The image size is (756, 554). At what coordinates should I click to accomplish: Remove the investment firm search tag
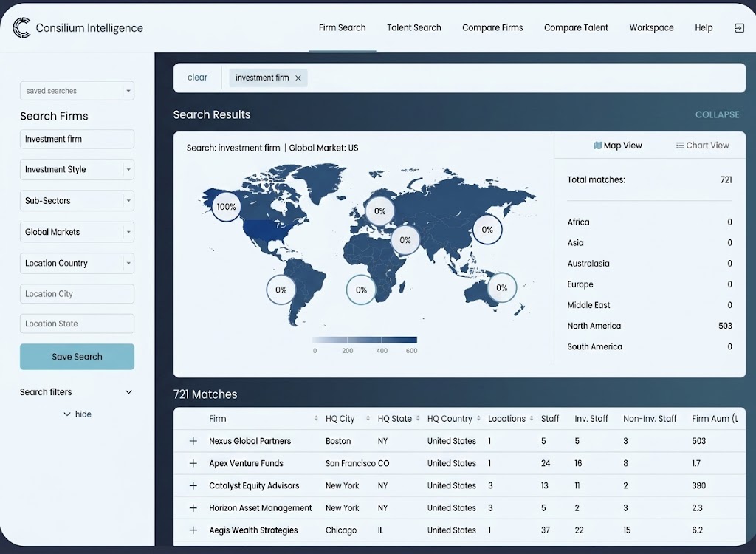(x=298, y=78)
